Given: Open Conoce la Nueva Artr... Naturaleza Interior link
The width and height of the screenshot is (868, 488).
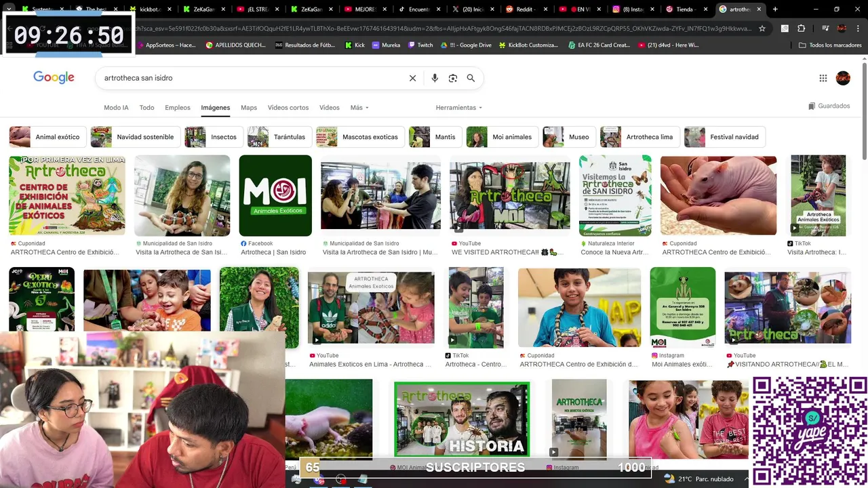Looking at the screenshot, I should coord(615,252).
